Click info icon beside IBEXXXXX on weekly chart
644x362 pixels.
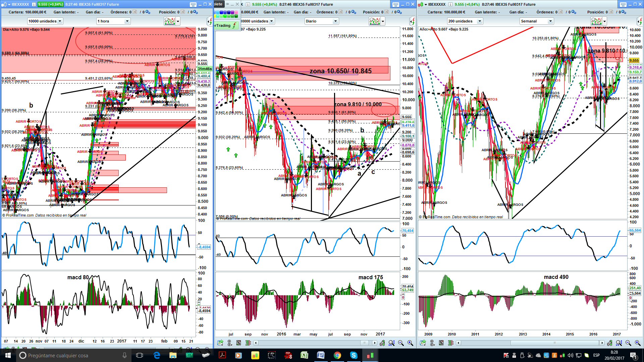tap(450, 4)
